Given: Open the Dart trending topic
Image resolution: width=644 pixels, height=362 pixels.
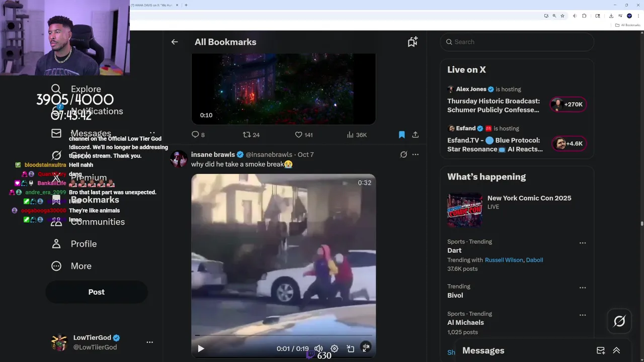Looking at the screenshot, I should click(454, 250).
